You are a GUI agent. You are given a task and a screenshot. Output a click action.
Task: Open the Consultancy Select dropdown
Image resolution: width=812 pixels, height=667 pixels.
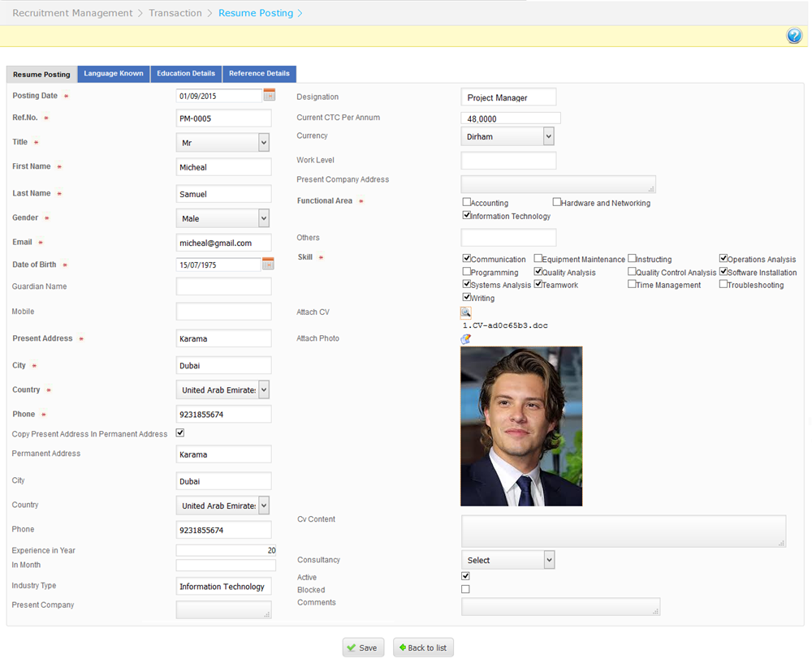pos(508,559)
